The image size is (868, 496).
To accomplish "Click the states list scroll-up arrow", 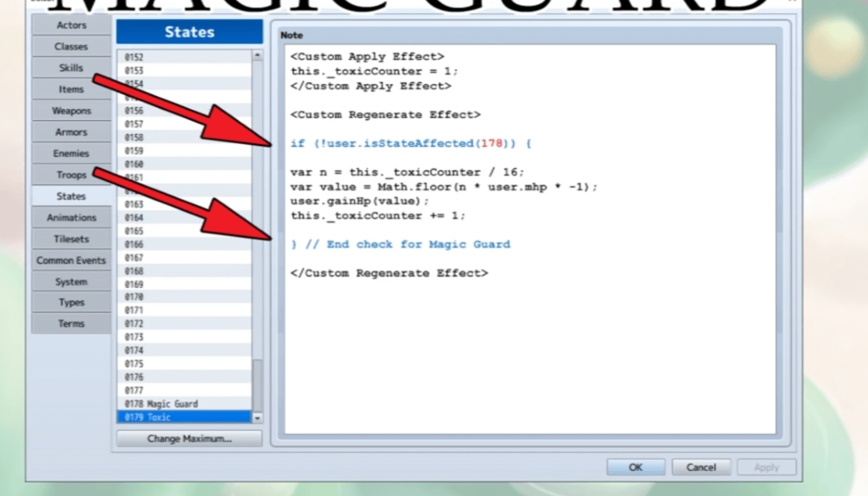I will click(257, 55).
